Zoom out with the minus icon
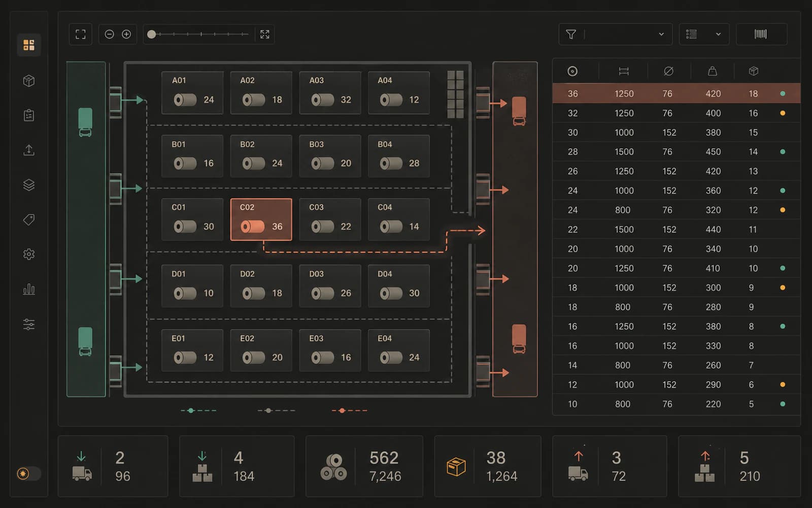The image size is (812, 508). 109,34
